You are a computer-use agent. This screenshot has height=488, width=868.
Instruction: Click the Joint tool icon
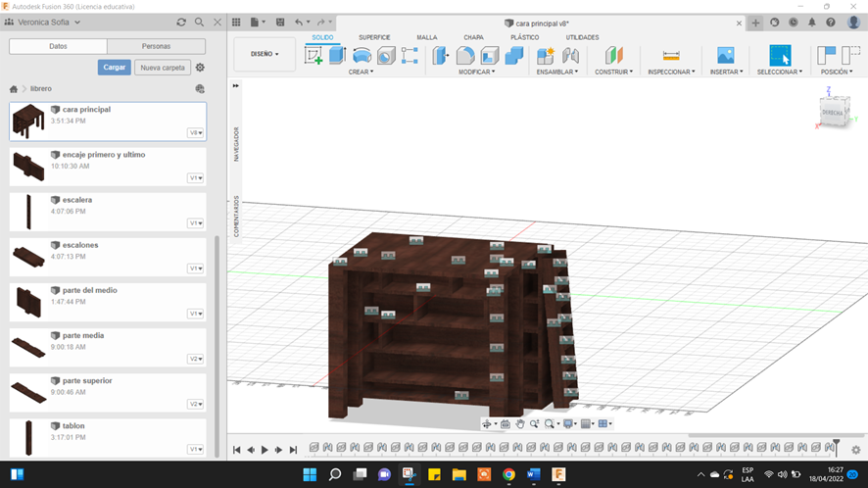tap(570, 56)
